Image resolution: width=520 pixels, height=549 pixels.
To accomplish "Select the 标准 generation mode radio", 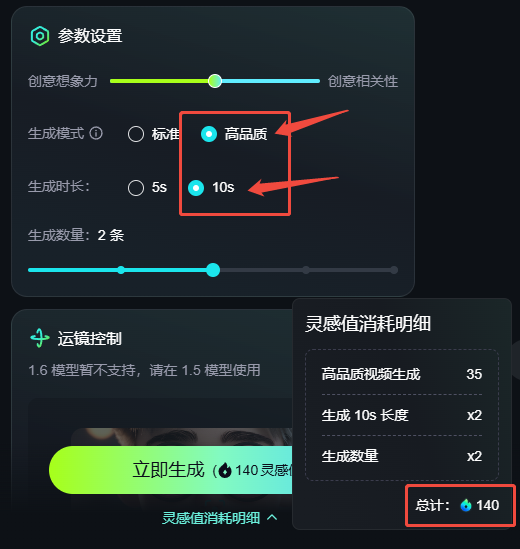I will tap(136, 134).
